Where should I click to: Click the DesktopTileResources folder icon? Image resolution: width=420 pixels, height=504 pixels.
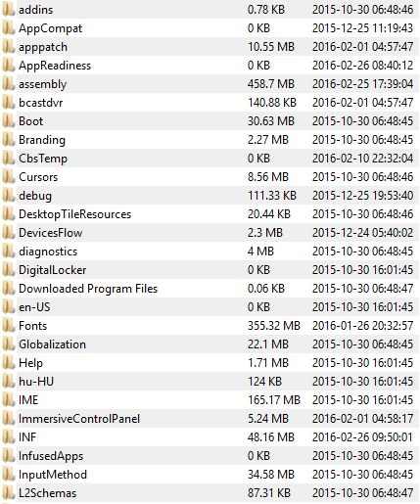point(8,214)
